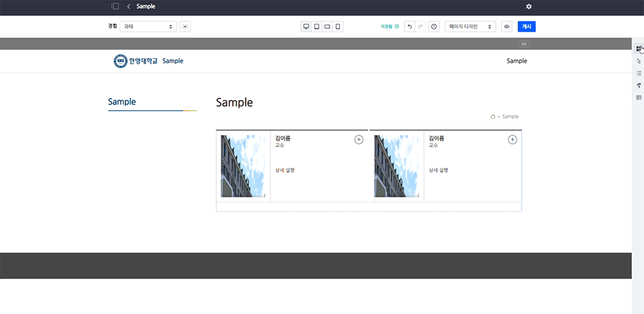The width and height of the screenshot is (644, 314).
Task: Open the page tree structure panel
Action: [638, 61]
